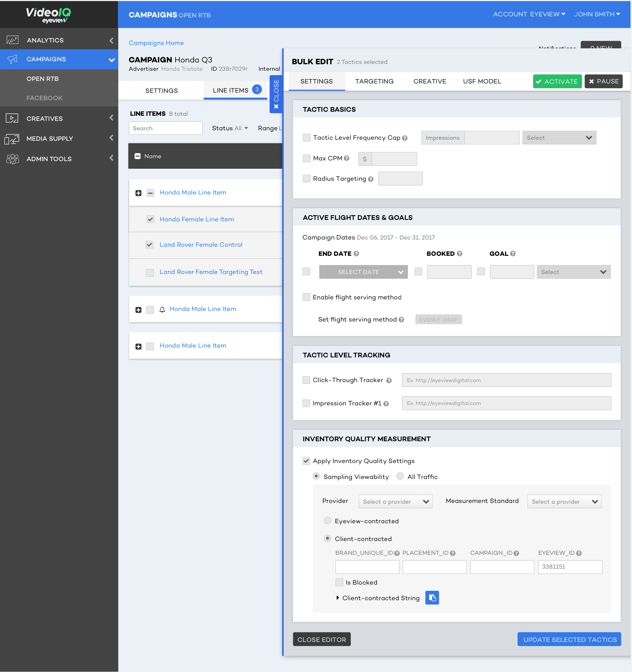
Task: Copy the Client-contracted String via blue icon
Action: coord(432,598)
